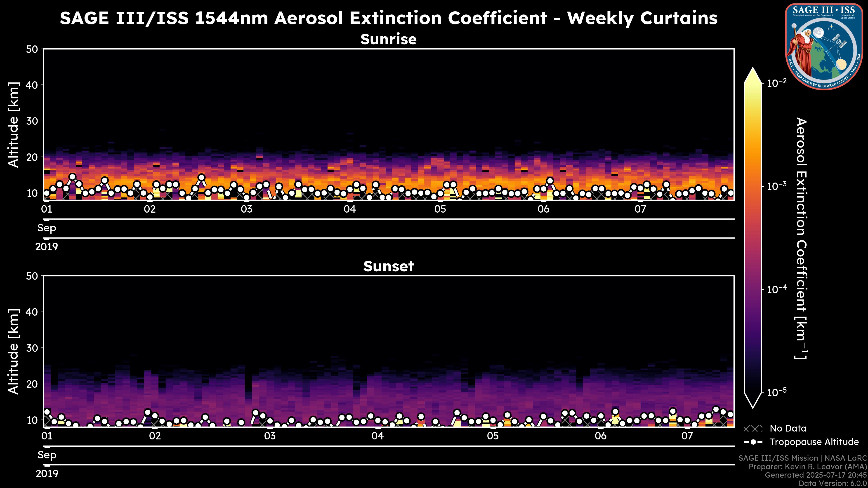Click the Sunrise panel title

[388, 39]
